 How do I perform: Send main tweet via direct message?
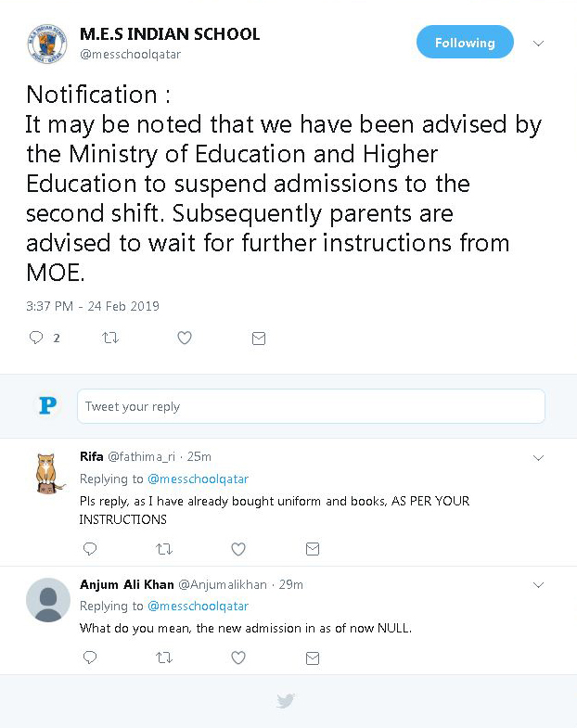(259, 338)
